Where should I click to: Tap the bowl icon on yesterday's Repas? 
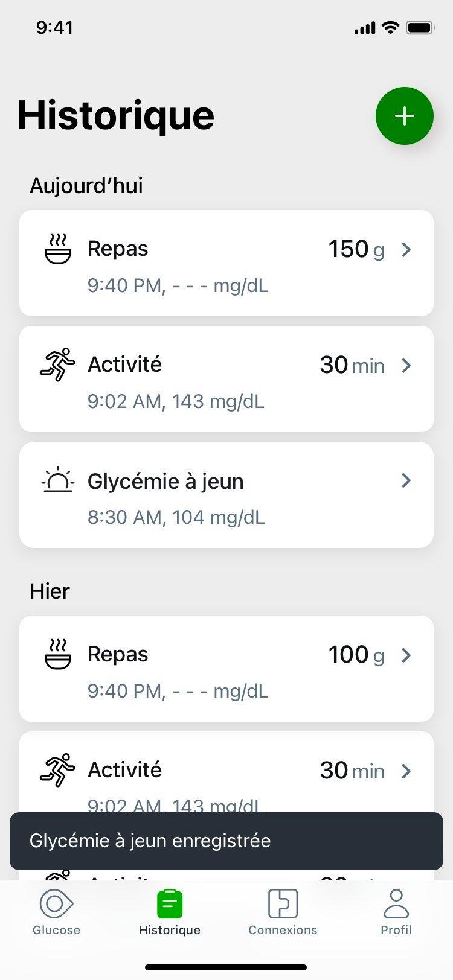58,655
